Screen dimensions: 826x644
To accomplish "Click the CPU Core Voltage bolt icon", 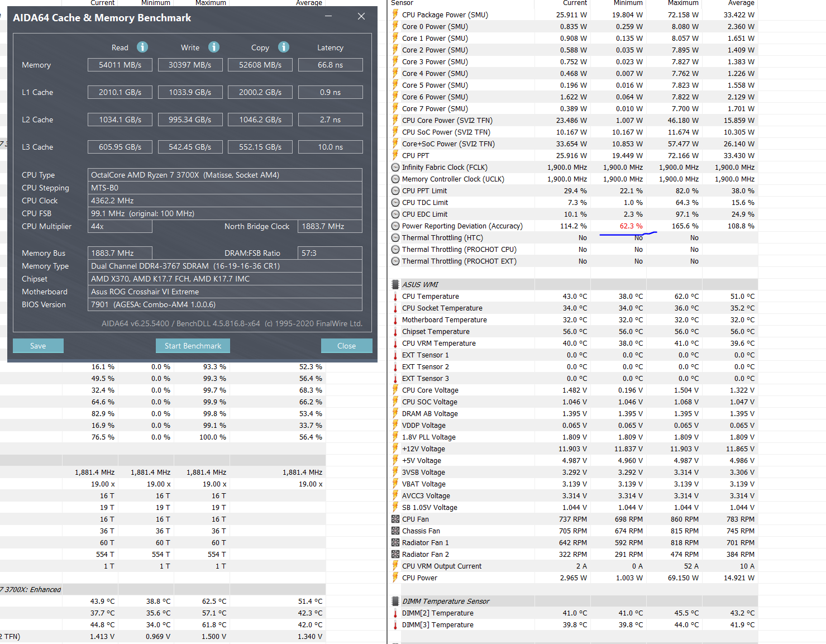I will [x=395, y=390].
